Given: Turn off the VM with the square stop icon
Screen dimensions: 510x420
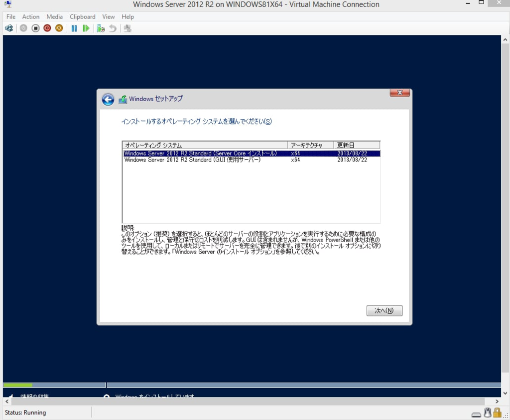Looking at the screenshot, I should tap(35, 28).
